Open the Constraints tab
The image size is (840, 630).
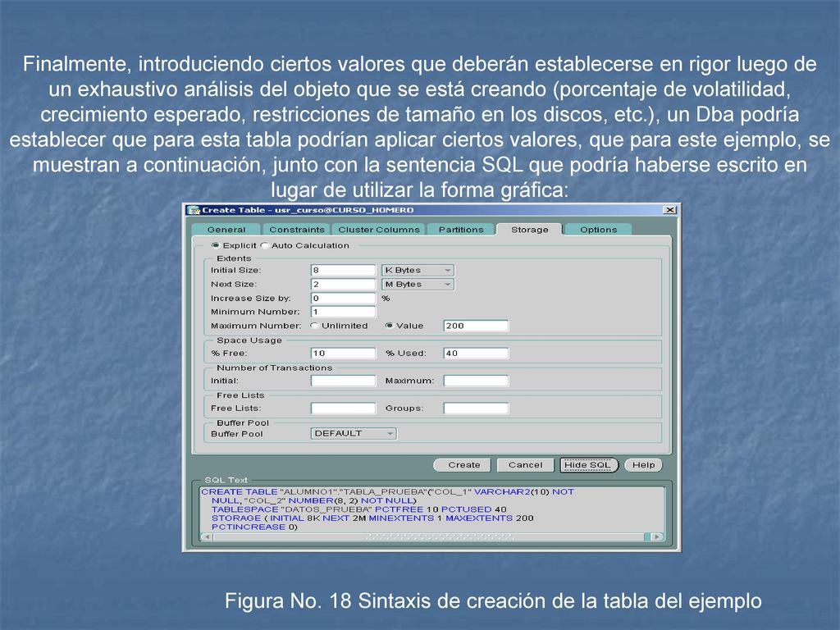click(x=297, y=230)
